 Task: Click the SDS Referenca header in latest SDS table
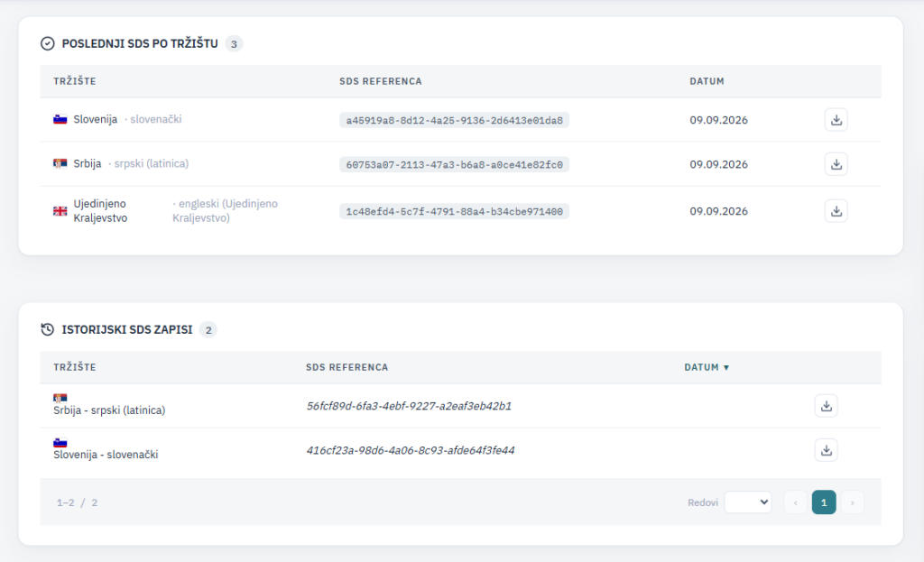coord(381,81)
